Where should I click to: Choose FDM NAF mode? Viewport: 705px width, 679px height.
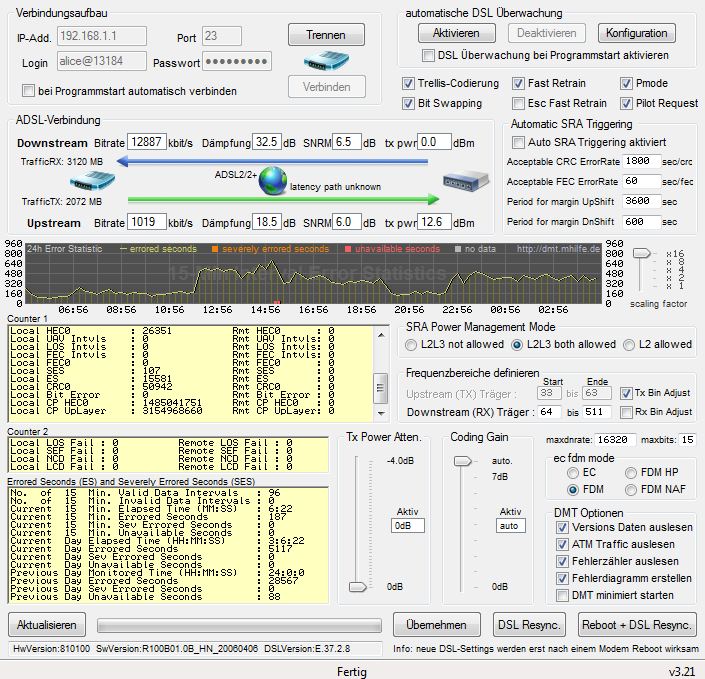[630, 490]
